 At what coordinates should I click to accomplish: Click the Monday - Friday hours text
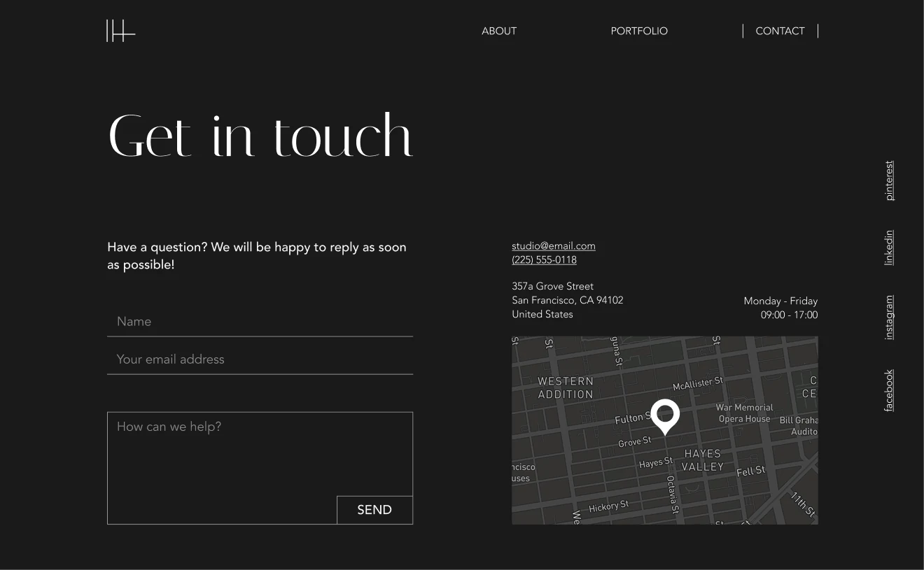(x=780, y=301)
